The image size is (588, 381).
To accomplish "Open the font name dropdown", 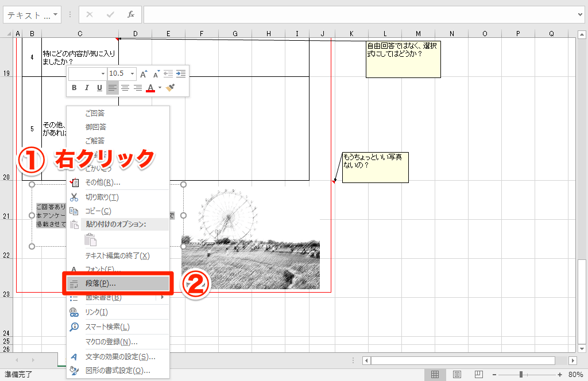I will pos(103,74).
